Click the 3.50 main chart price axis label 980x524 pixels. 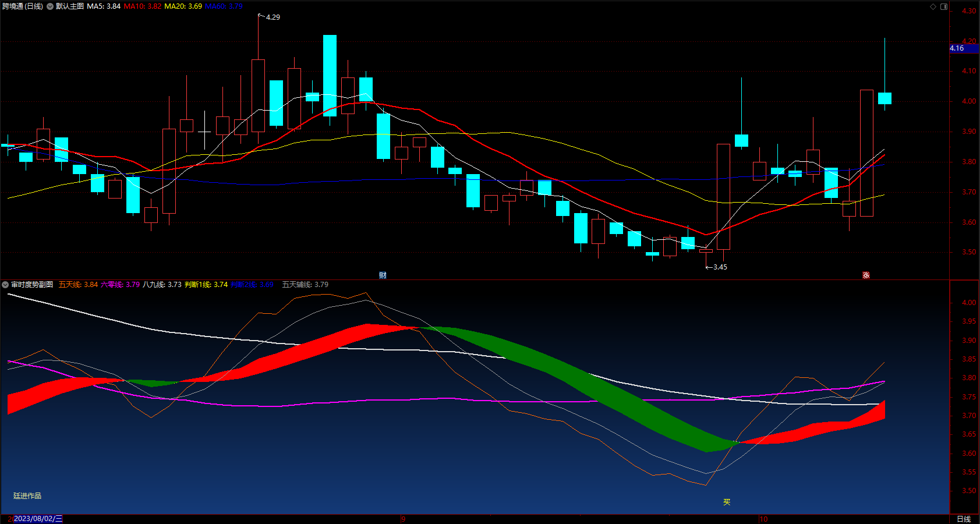[x=969, y=252]
